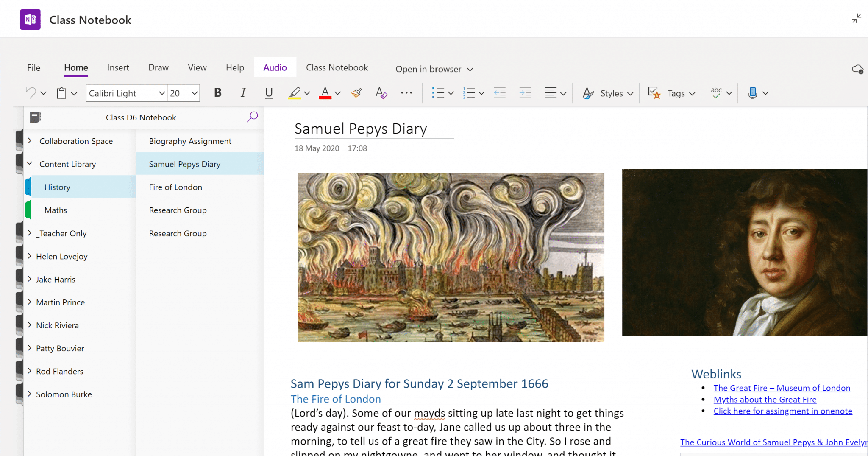Click the Format Painter icon
This screenshot has height=456, width=868.
point(356,92)
